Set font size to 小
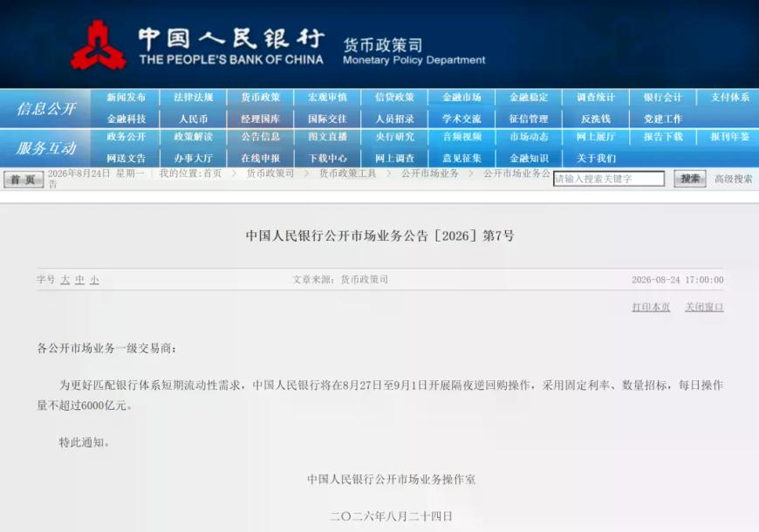Viewport: 759px width, 532px height. 94,280
